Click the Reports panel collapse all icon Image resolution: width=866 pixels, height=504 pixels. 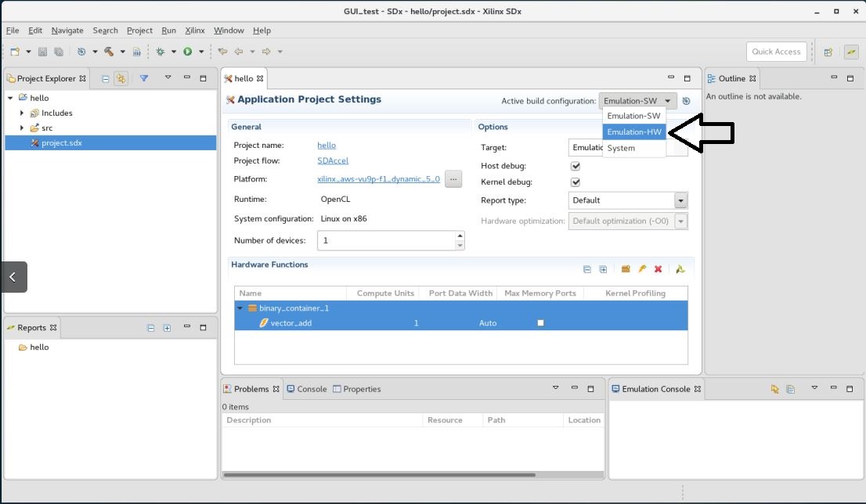pos(151,328)
